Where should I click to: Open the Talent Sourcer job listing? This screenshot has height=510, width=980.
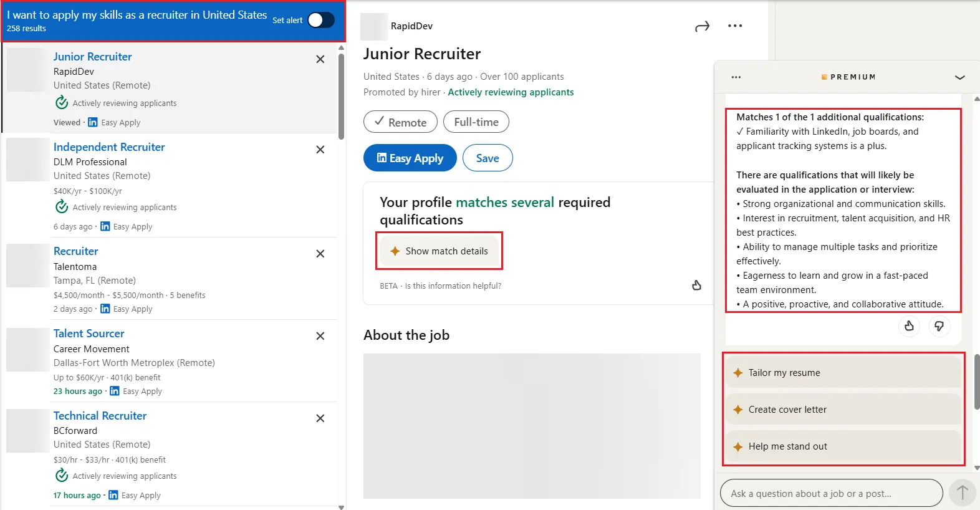pyautogui.click(x=89, y=334)
